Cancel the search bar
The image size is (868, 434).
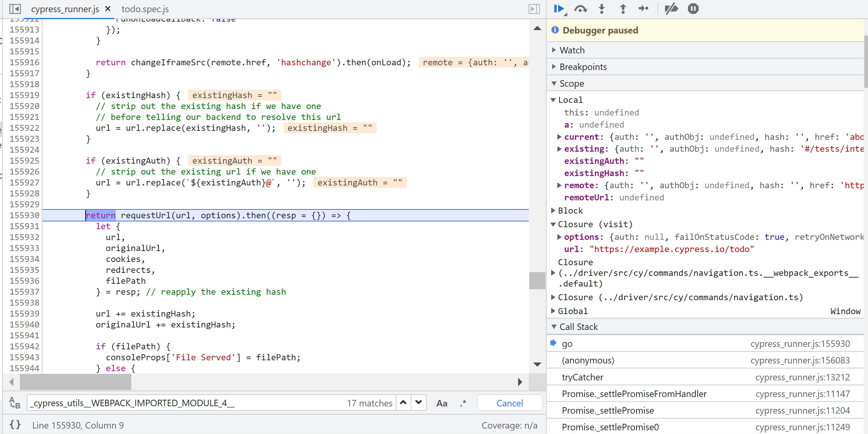509,403
